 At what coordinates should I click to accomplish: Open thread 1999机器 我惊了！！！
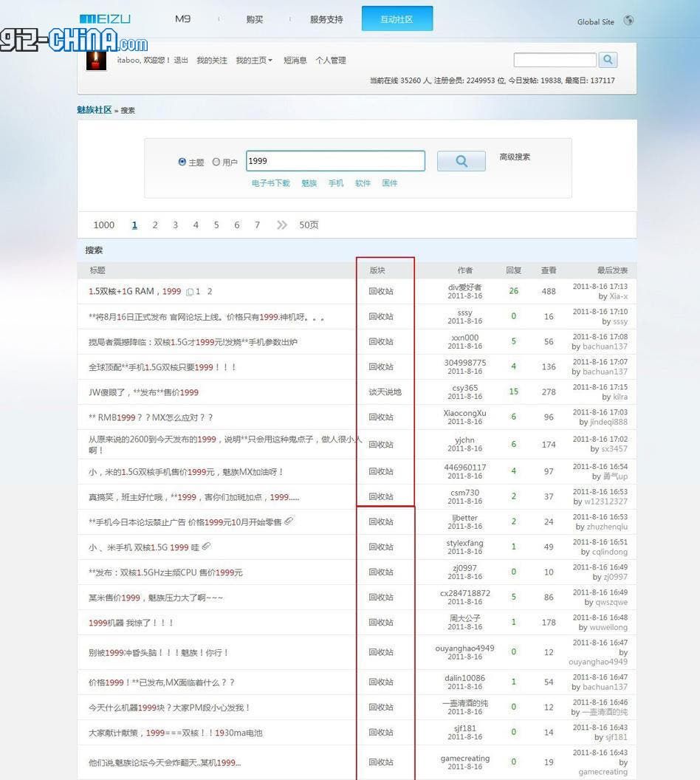[x=131, y=623]
